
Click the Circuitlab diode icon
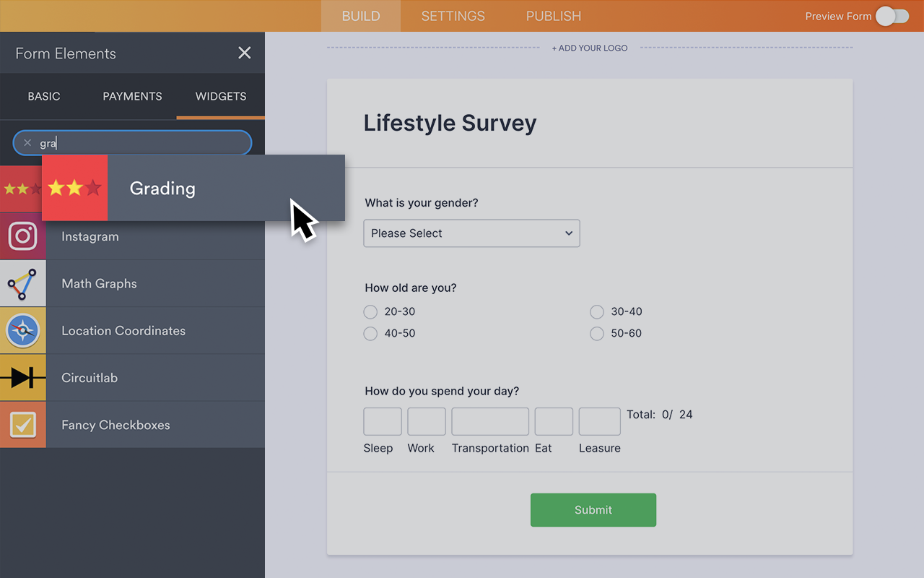[x=22, y=377]
